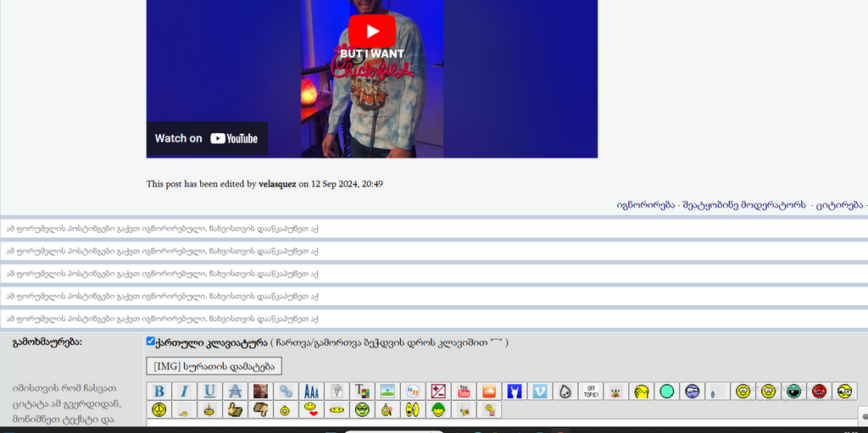868x433 pixels.
Task: Insert the smiley holding red box emoticon
Action: (x=489, y=410)
